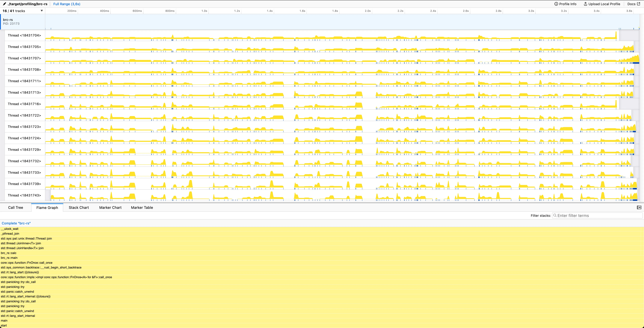
Task: Expand the track list with the triangle arrow
Action: 42,11
